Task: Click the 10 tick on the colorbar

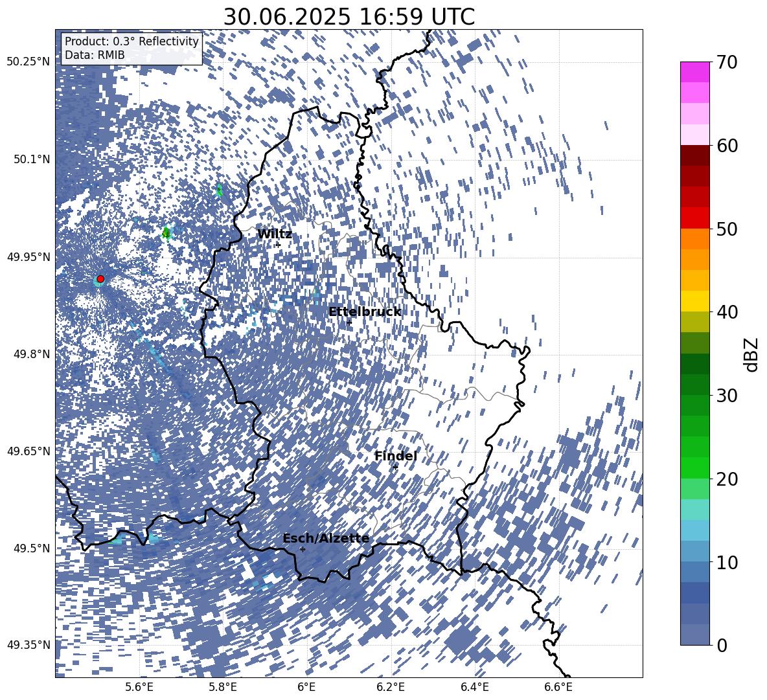Action: (x=727, y=562)
